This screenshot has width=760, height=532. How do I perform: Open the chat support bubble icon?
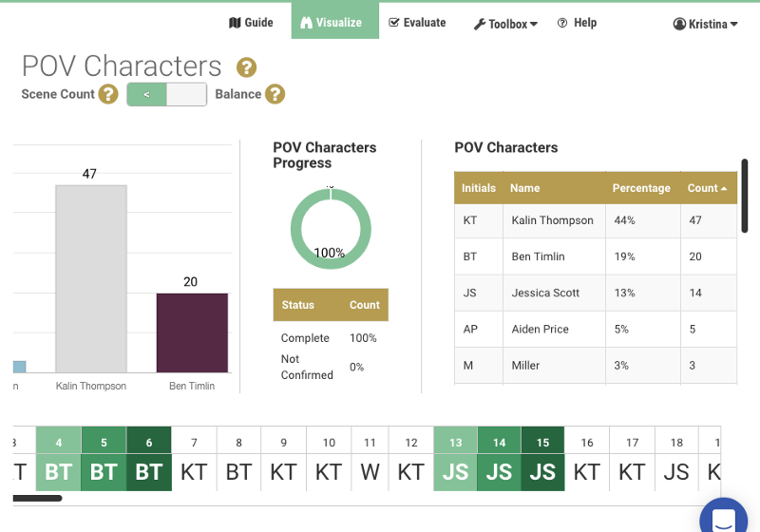(723, 520)
